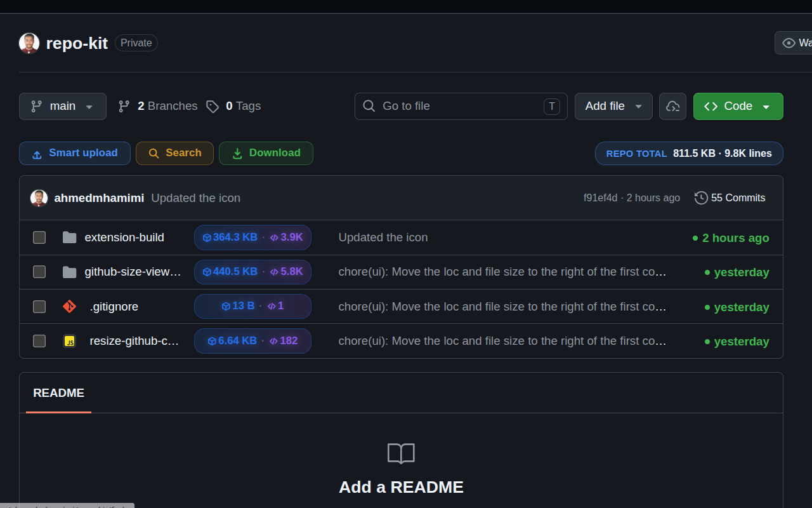Click the commit message in resize-github-c… row
Image resolution: width=812 pixels, height=508 pixels.
(x=502, y=341)
